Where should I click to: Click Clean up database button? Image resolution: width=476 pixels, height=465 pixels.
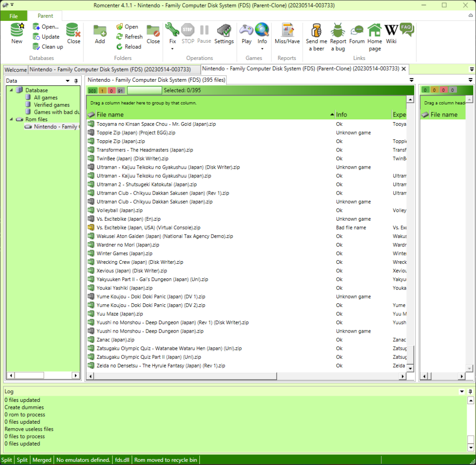point(48,47)
